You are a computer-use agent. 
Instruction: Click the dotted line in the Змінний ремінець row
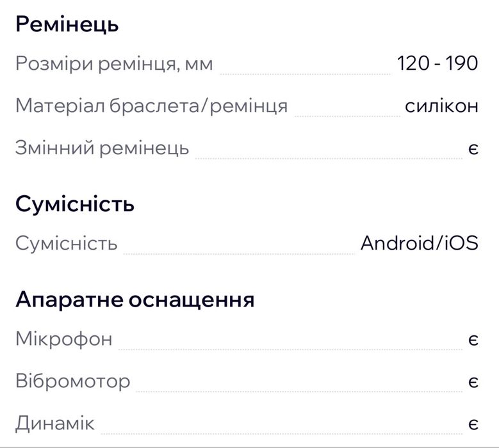point(329,157)
